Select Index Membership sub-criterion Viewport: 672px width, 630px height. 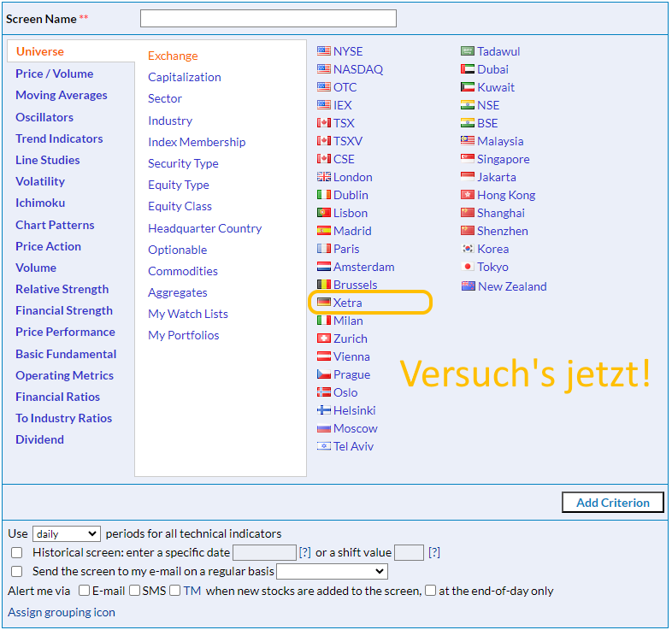tap(197, 142)
